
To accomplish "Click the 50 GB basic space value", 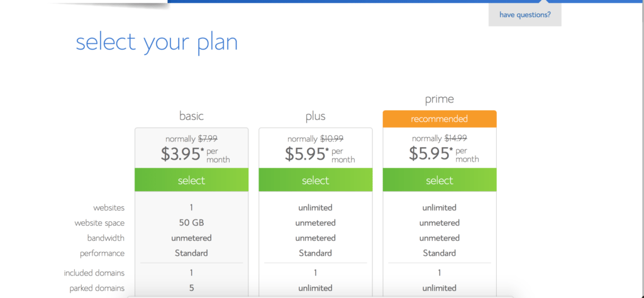I will [x=191, y=223].
